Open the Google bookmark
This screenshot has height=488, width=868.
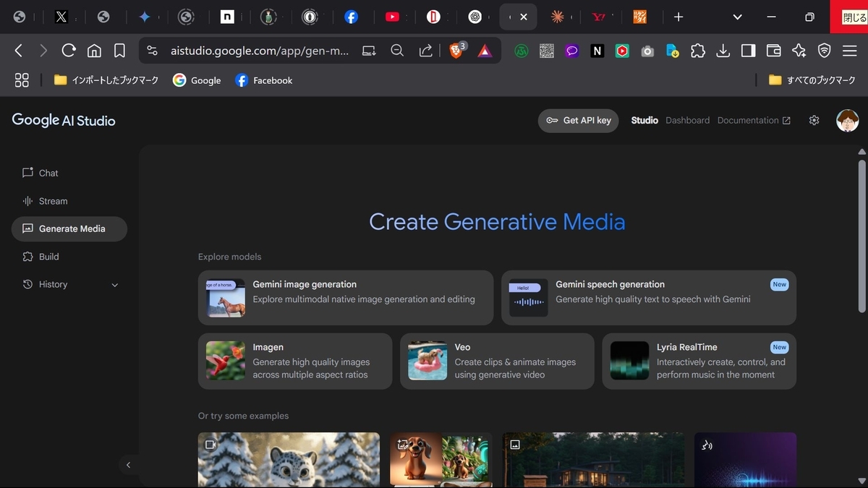pos(197,80)
